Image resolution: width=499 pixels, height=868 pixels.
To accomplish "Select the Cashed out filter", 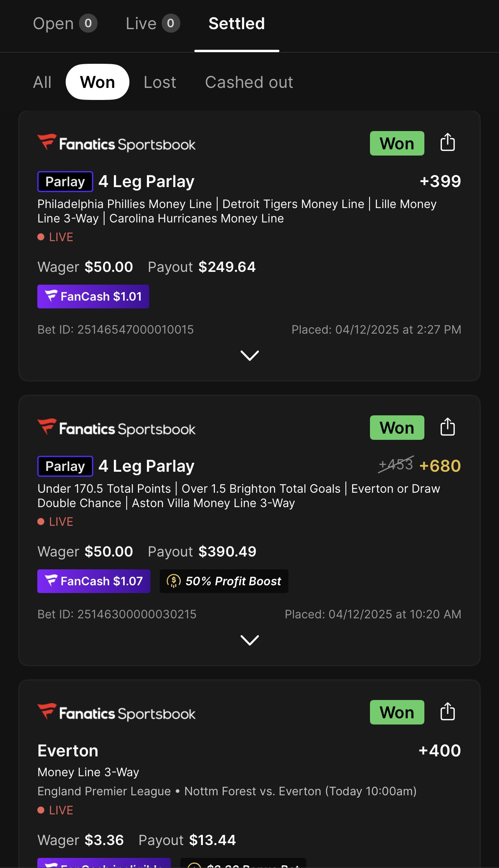I will pyautogui.click(x=249, y=82).
